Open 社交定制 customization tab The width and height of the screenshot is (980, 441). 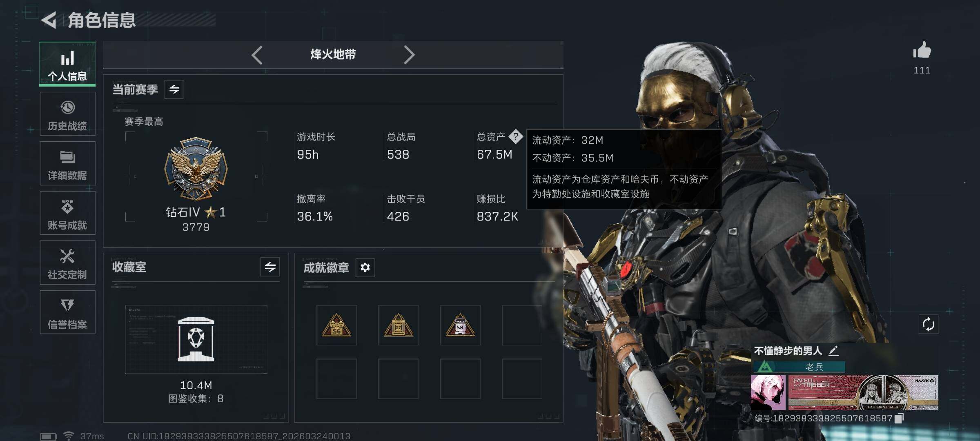coord(67,263)
